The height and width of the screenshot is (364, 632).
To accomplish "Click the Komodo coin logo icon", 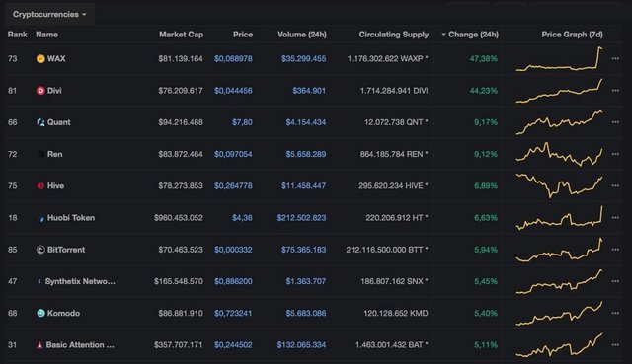I will pos(40,314).
